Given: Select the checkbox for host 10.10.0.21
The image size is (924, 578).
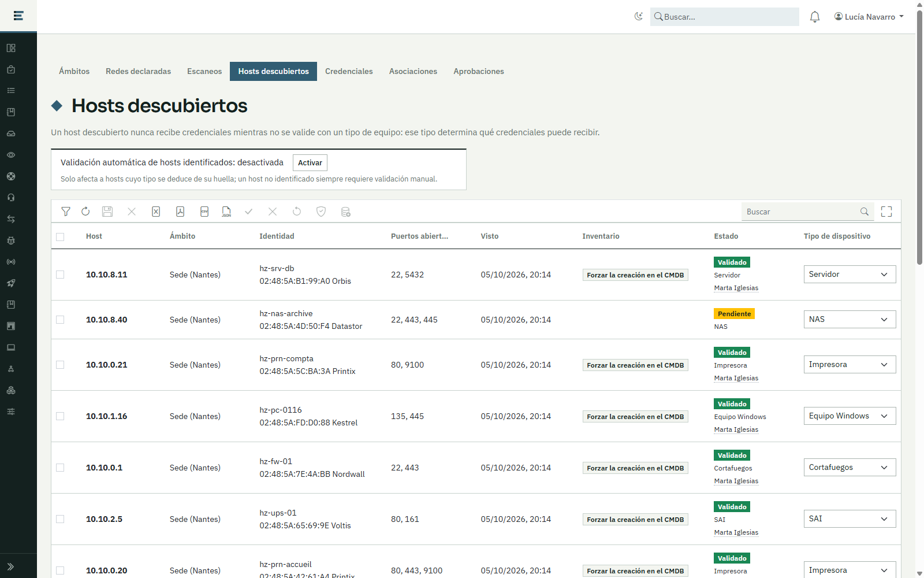Looking at the screenshot, I should pos(60,365).
